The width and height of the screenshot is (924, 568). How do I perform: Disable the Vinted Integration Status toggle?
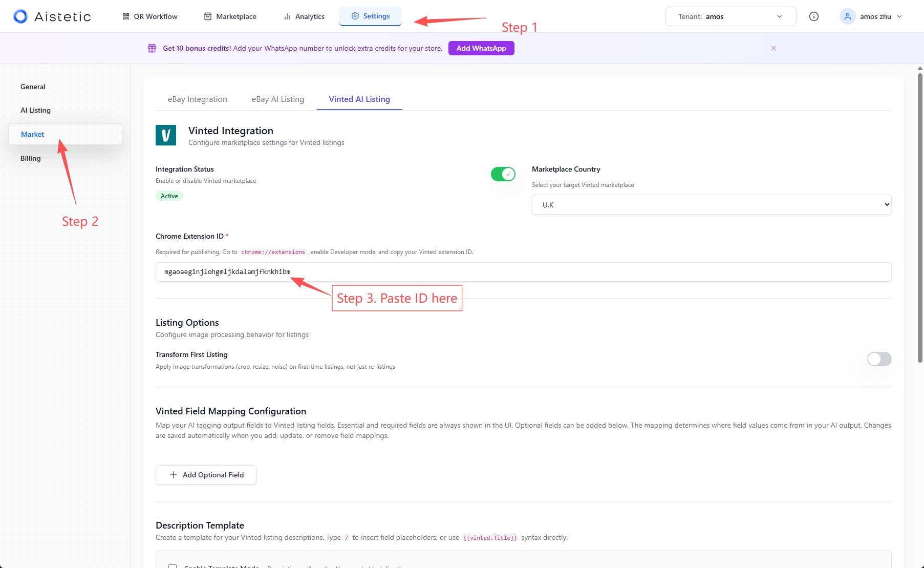(503, 174)
